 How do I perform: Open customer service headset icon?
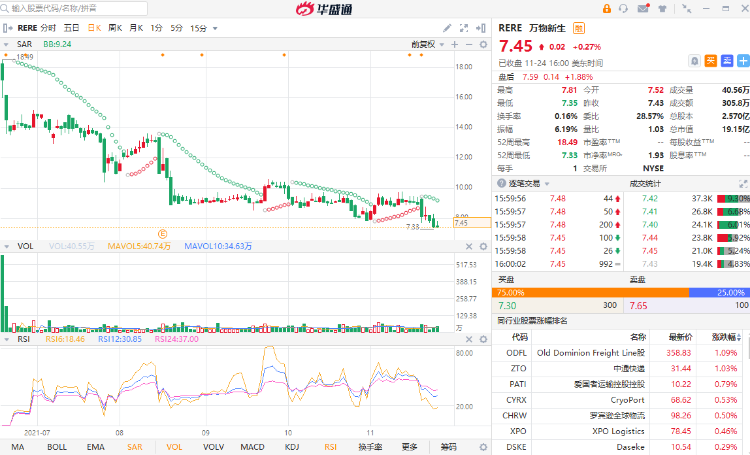[623, 9]
